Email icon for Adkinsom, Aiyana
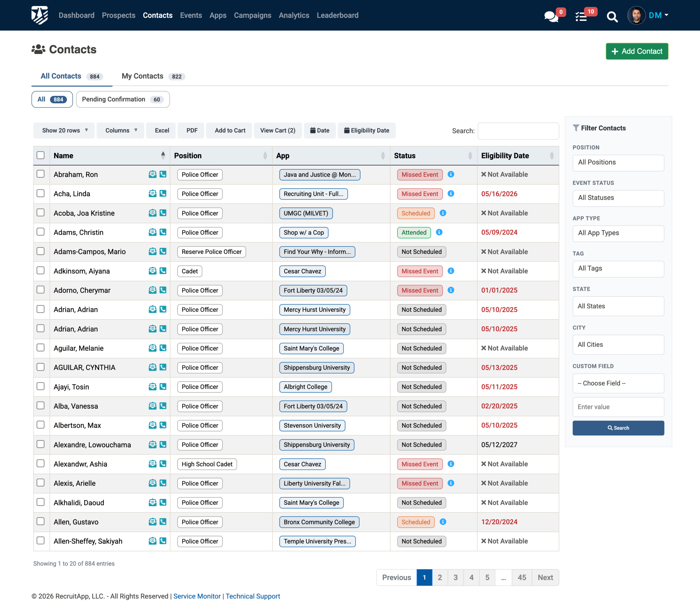Viewport: 700px width, 609px height. 153,271
